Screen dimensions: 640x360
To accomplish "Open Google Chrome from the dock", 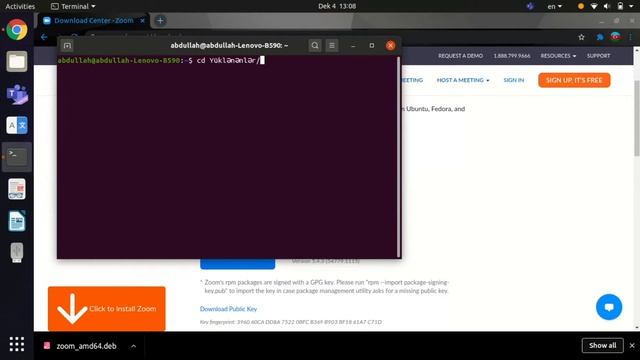I will coord(17,30).
